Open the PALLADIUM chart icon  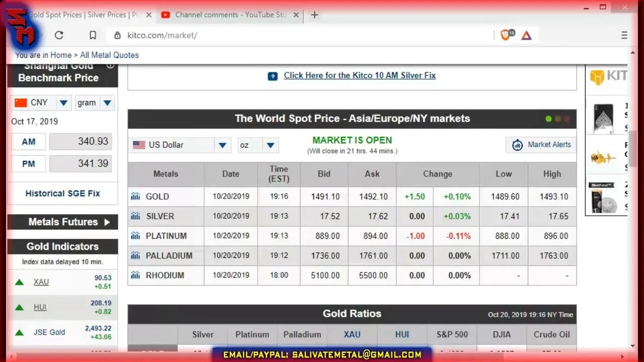[x=135, y=255]
